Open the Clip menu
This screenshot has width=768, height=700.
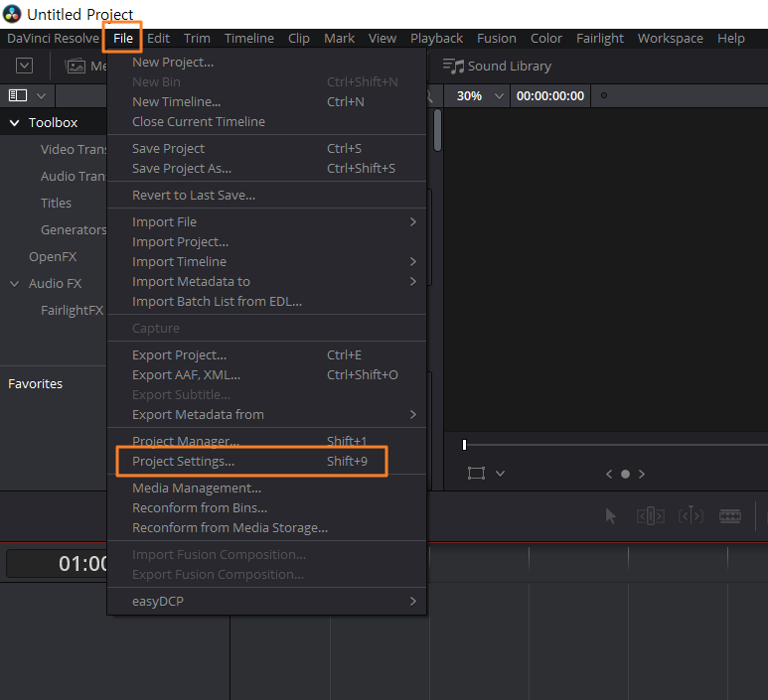click(299, 38)
